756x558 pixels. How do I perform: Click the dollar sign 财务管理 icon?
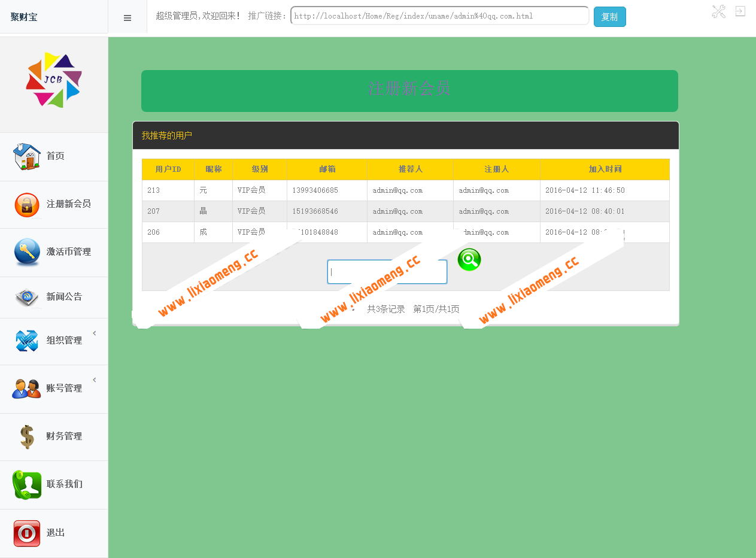[x=27, y=436]
